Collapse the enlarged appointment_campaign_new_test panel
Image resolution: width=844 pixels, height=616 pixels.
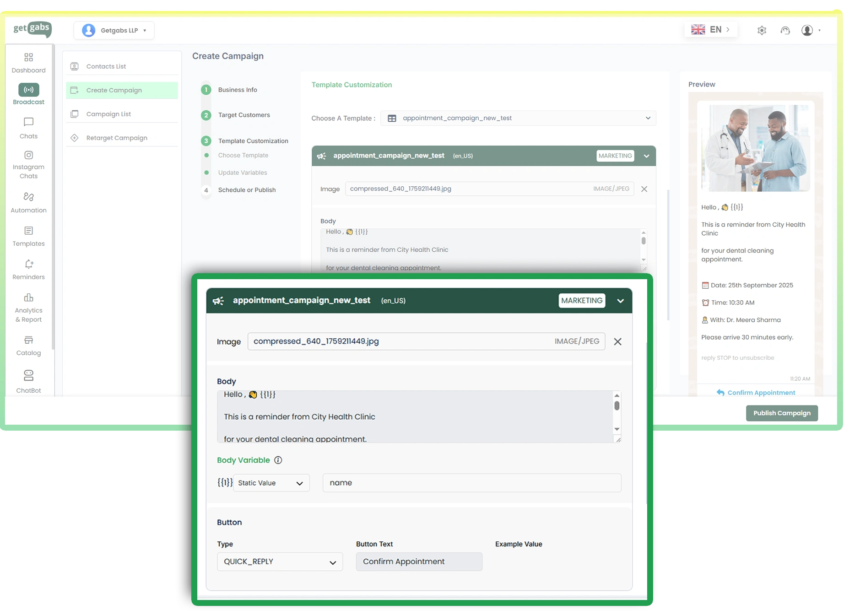pyautogui.click(x=620, y=301)
